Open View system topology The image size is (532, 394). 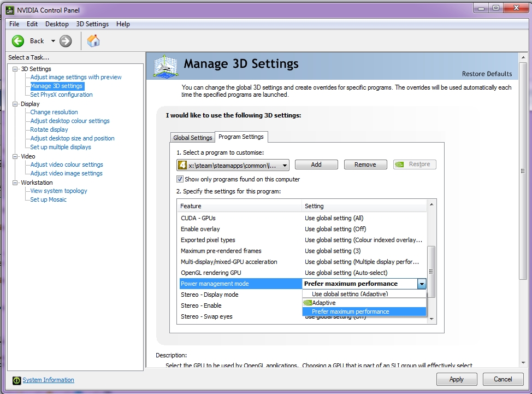coord(58,191)
